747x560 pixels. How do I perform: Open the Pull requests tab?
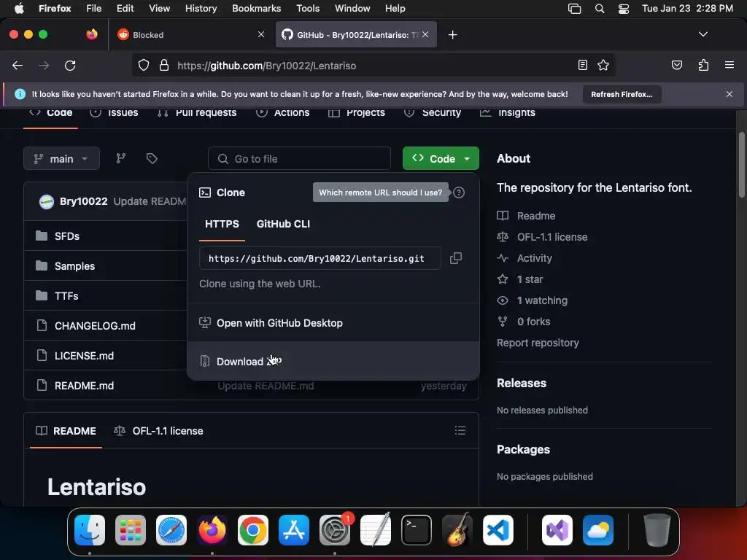tap(197, 113)
